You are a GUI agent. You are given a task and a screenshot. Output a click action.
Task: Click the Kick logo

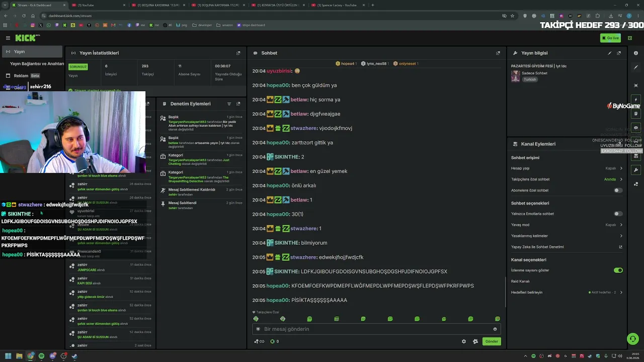point(26,38)
